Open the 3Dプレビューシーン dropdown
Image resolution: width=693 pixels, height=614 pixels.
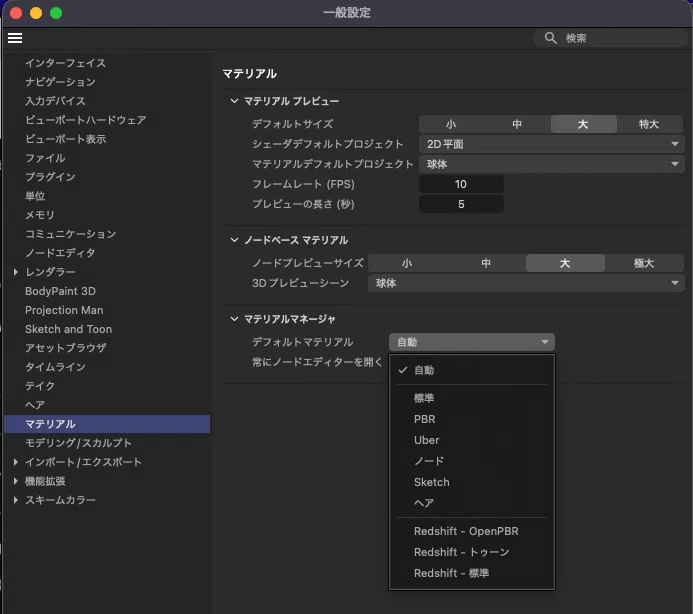click(x=525, y=284)
